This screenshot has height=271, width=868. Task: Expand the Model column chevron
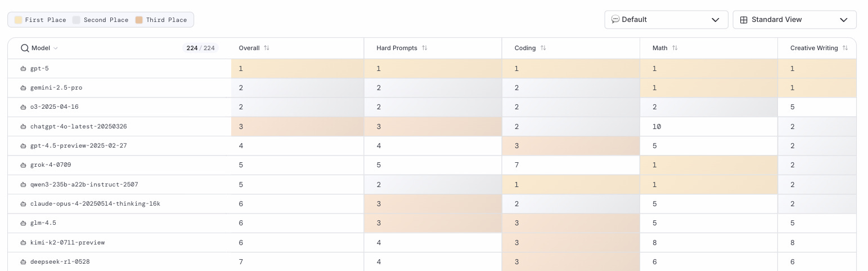56,48
